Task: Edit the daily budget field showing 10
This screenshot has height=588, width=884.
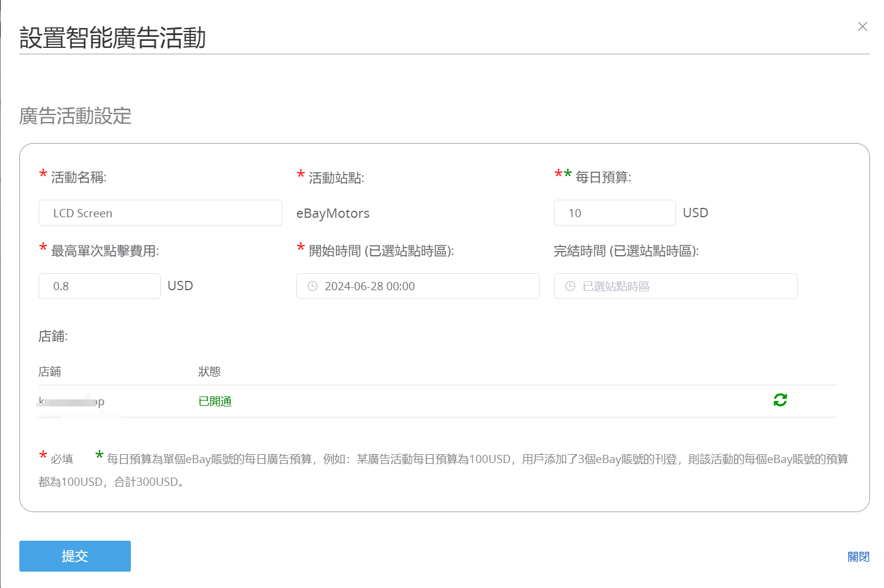Action: [x=615, y=213]
